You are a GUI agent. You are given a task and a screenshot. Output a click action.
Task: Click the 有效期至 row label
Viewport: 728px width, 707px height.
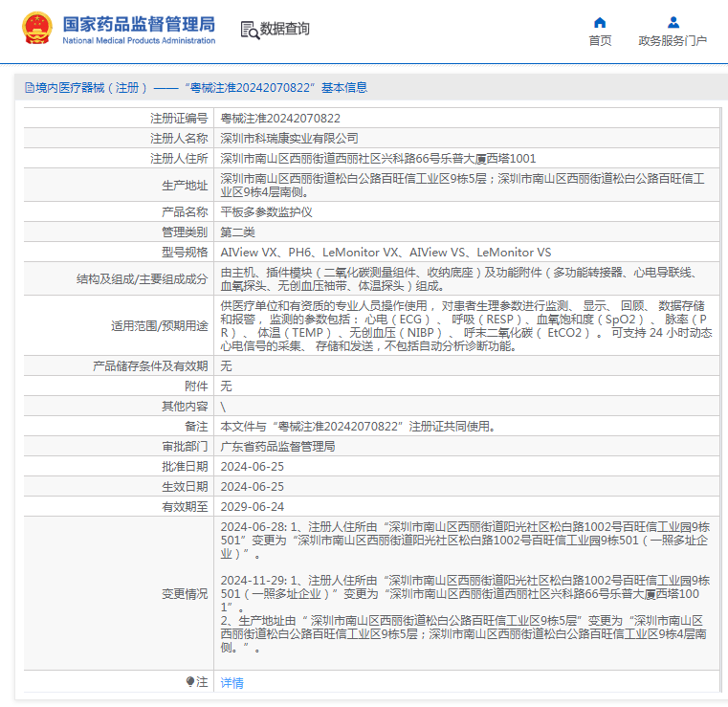click(185, 506)
